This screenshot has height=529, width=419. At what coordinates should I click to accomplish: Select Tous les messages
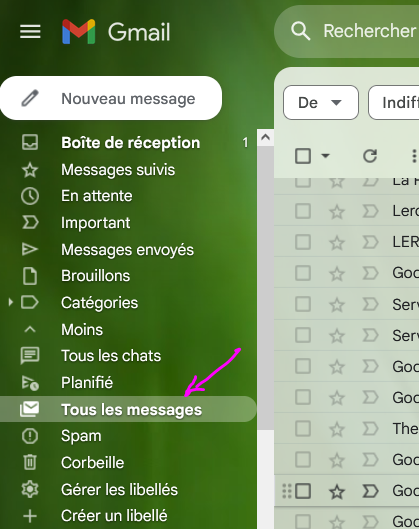pyautogui.click(x=128, y=409)
